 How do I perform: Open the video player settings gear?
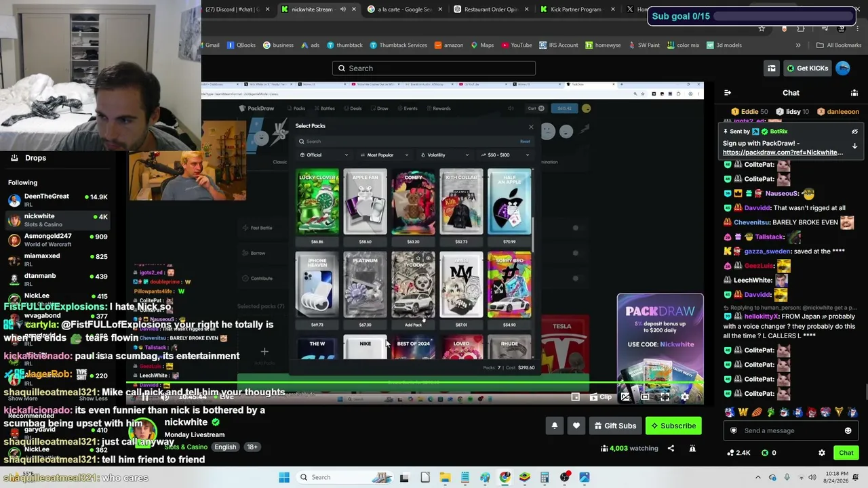coord(684,397)
